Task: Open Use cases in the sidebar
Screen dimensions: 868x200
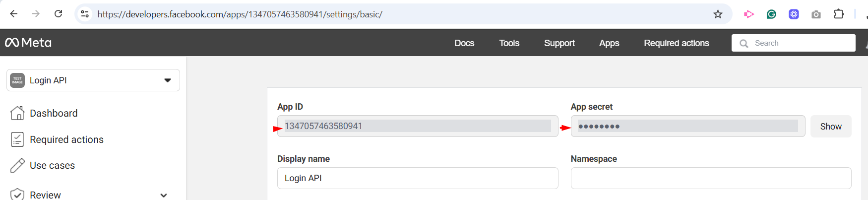Action: (52, 165)
